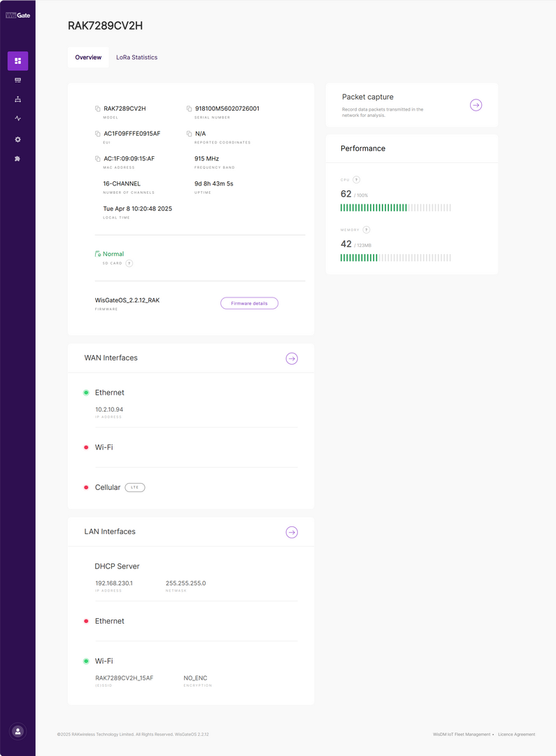Click the LAN Ethernet red status dot
Screen dimensions: 556x756
tap(86, 621)
